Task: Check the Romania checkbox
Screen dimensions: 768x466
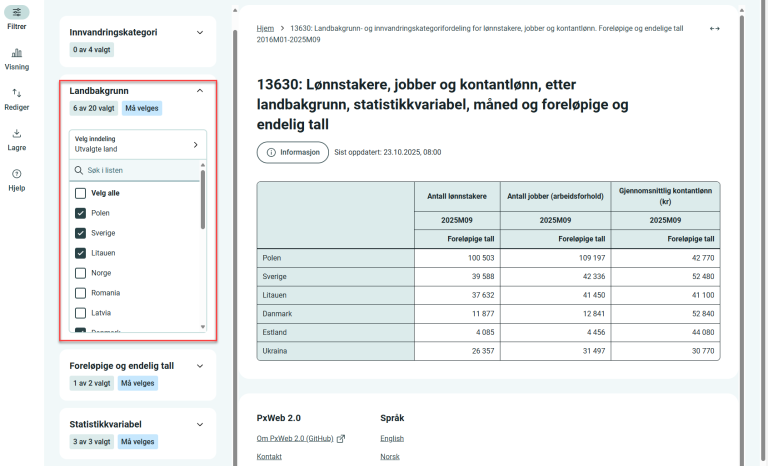Action: coord(80,293)
